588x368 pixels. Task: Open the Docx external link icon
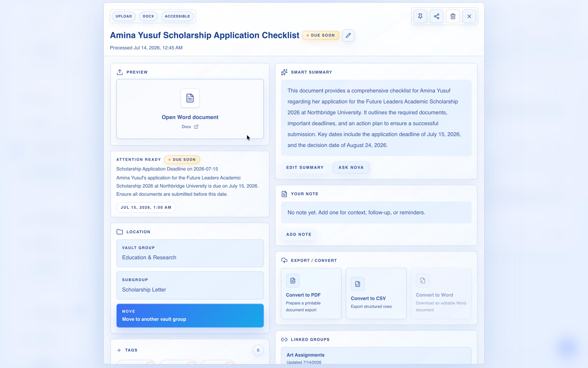[196, 127]
